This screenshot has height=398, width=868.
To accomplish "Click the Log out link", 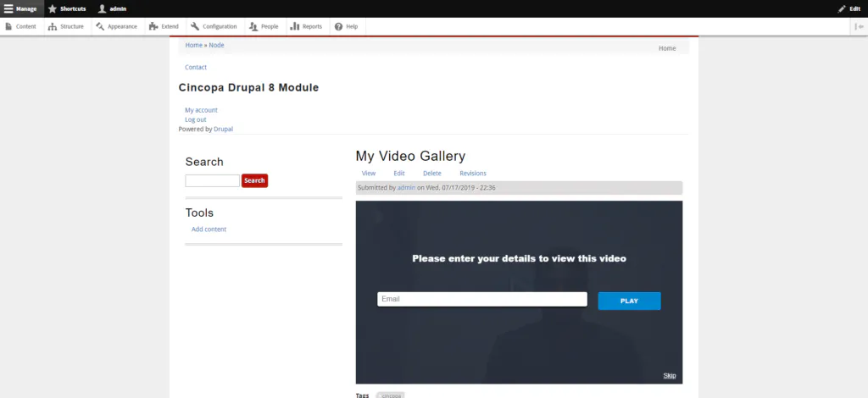I will (196, 119).
